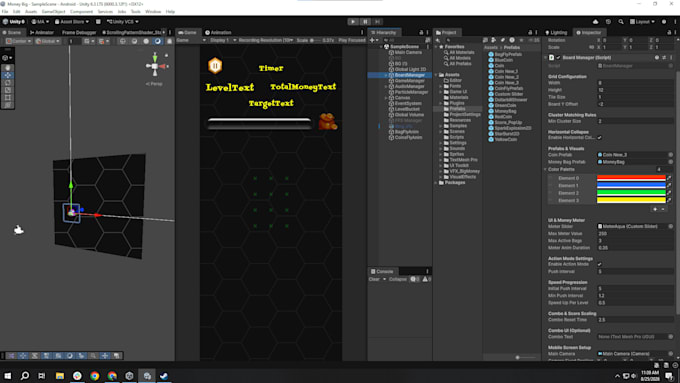Viewport: 680px width, 383px height.
Task: Toggle the Enable Action Mode checkbox
Action: (599, 265)
